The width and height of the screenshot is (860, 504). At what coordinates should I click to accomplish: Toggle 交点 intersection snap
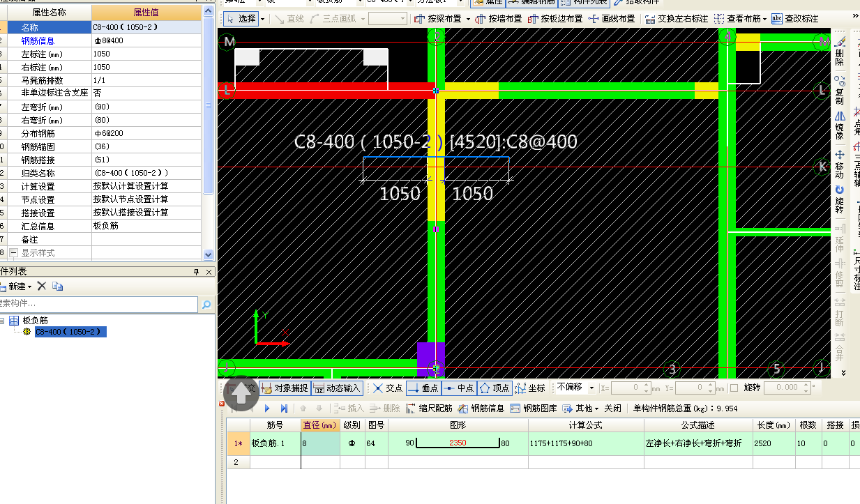click(x=388, y=388)
